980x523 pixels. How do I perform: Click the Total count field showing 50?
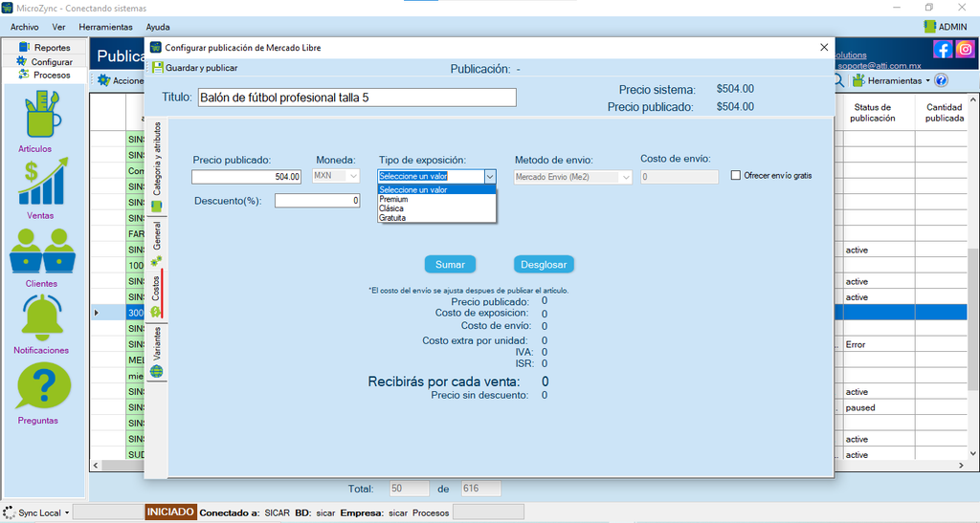410,489
